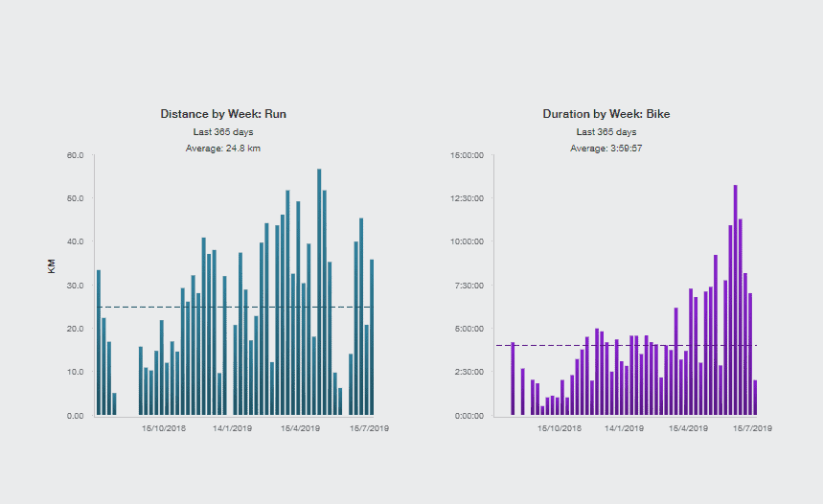
Task: Select the rightmost bar in the Bike chart
Action: 755,398
